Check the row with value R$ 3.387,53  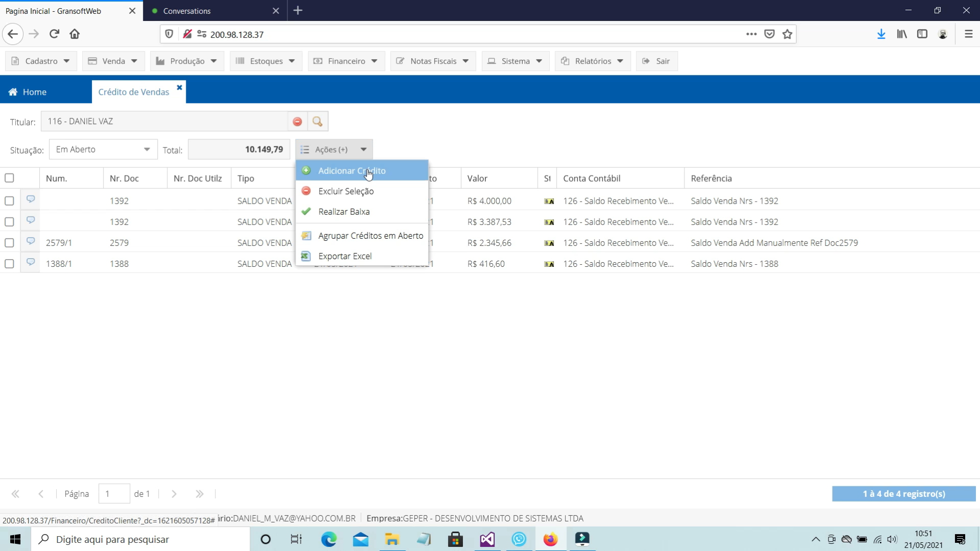9,222
